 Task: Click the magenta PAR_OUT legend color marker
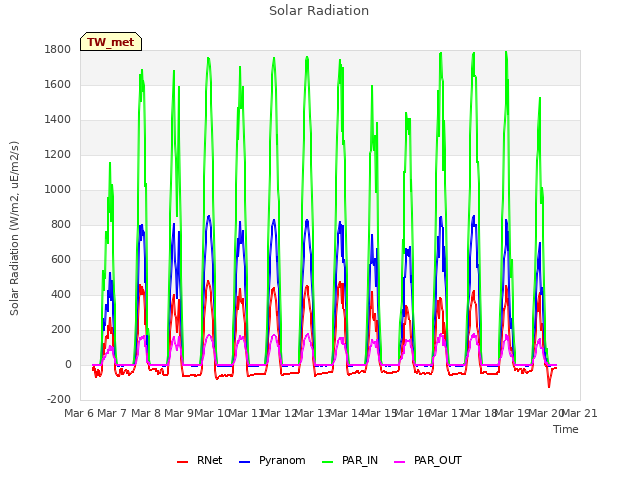(400, 462)
